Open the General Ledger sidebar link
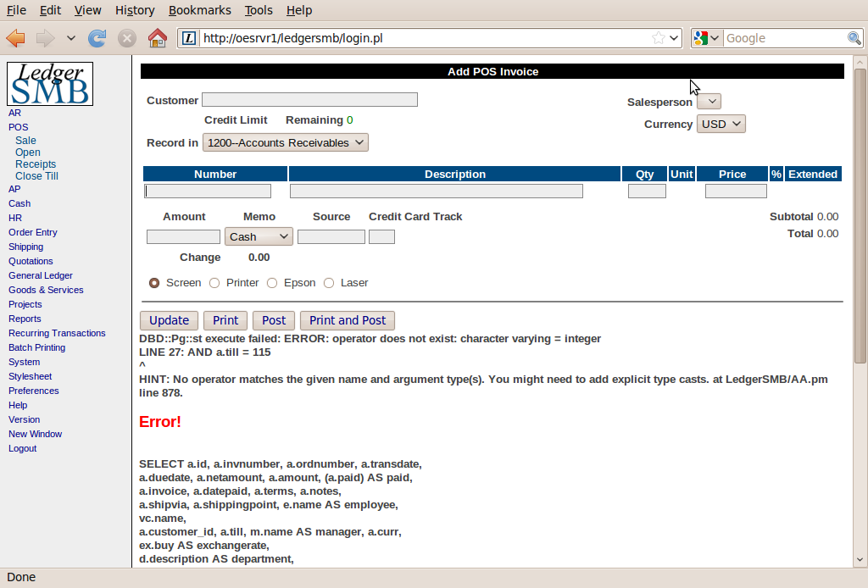This screenshot has width=868, height=588. coord(41,275)
